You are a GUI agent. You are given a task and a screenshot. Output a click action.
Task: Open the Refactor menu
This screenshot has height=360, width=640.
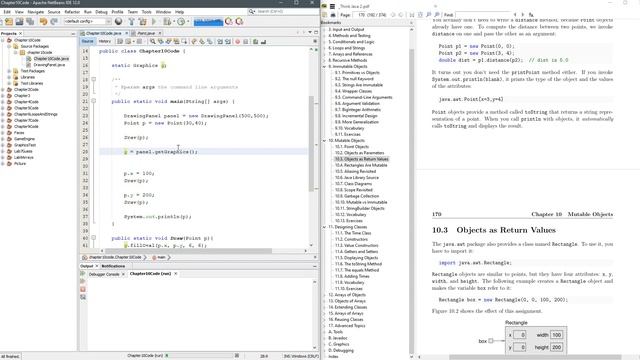point(72,12)
